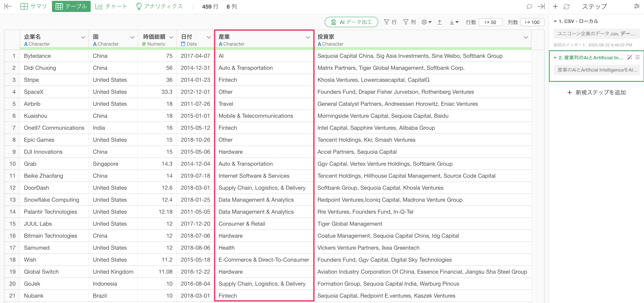Collapse step 2 産業列のAiとArtificial
Viewport: 644px width, 303px height.
[x=555, y=58]
